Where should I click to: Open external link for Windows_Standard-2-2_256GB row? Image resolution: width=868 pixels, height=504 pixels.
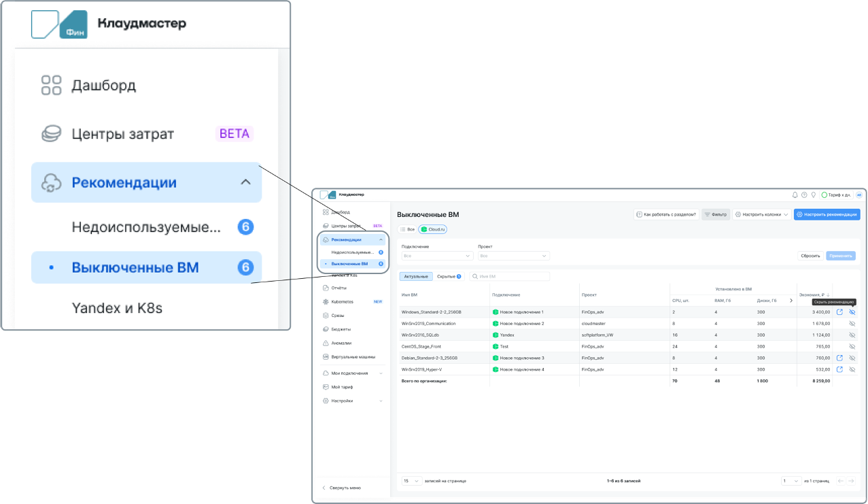coord(839,312)
